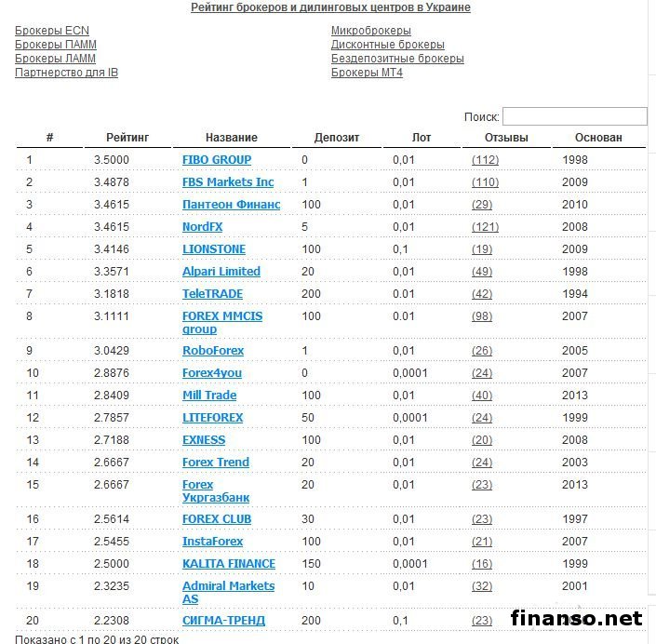The height and width of the screenshot is (644, 656).
Task: Open the Брокеры ECN link
Action: click(x=52, y=31)
